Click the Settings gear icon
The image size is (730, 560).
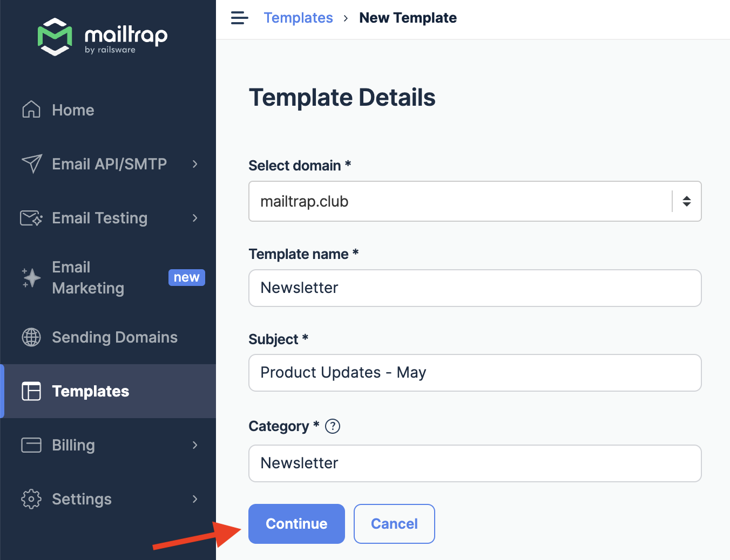[x=31, y=499]
